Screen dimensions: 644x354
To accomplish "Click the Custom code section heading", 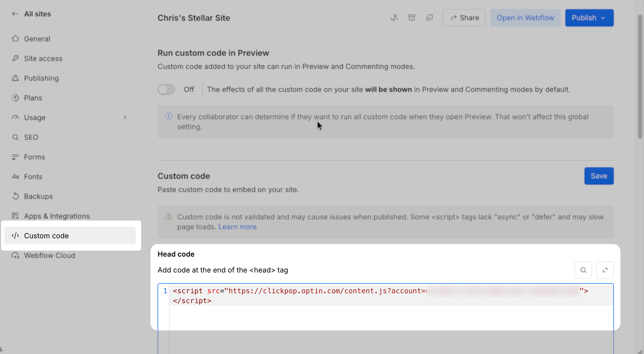I will [x=184, y=176].
